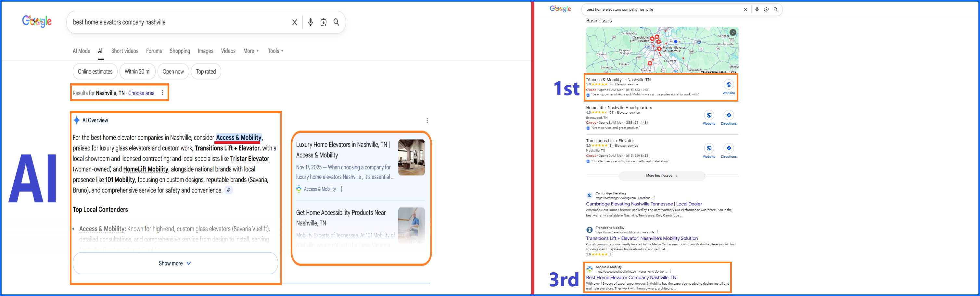This screenshot has width=980, height=296.
Task: Expand More businesses list
Action: 662,176
